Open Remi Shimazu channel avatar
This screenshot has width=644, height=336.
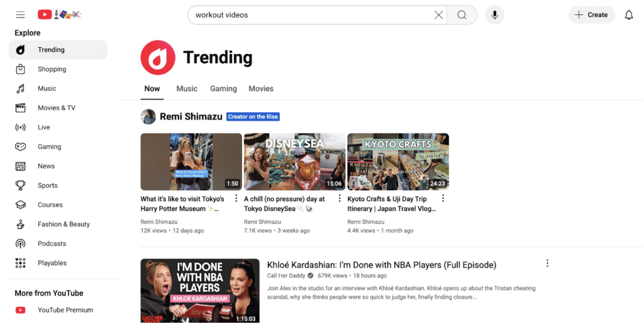(x=148, y=116)
